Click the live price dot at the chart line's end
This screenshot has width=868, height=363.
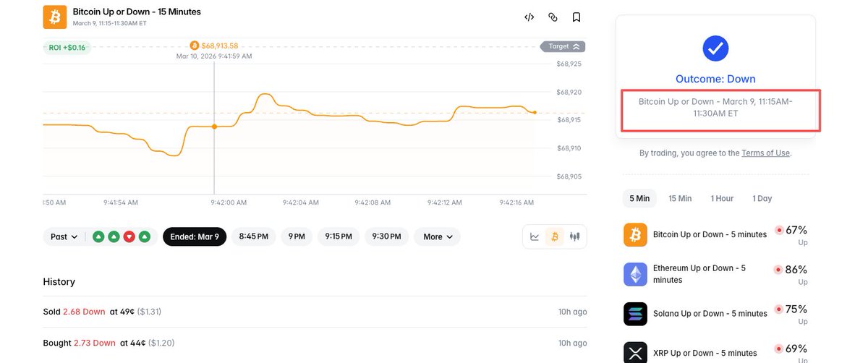[x=535, y=112]
